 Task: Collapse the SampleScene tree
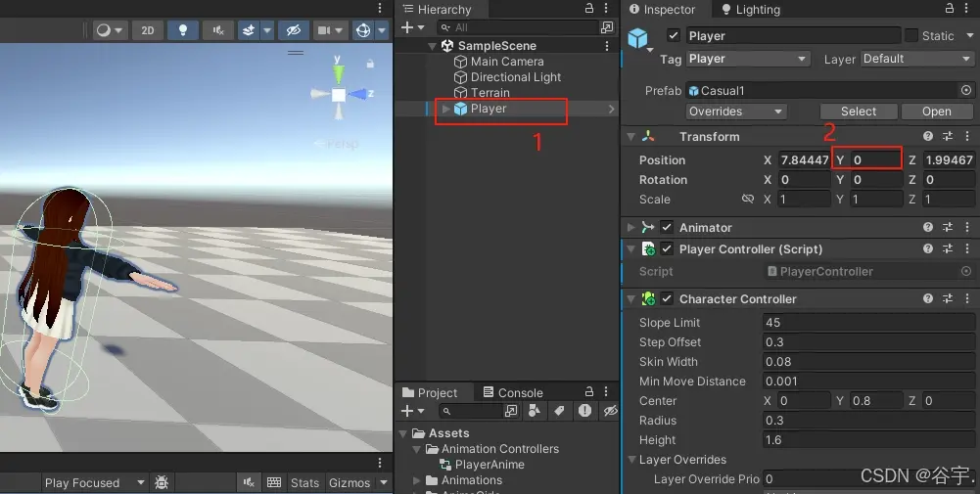click(x=432, y=46)
